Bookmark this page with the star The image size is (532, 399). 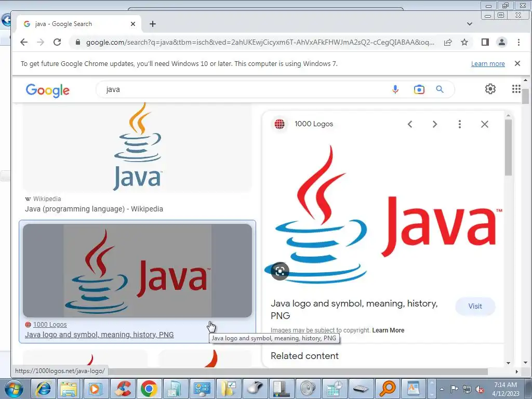(x=464, y=42)
